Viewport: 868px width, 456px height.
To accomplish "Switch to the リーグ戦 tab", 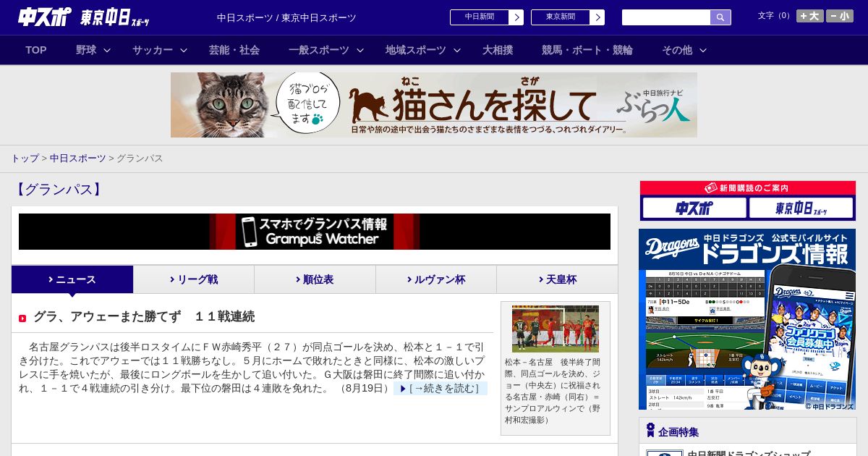I will click(x=194, y=279).
